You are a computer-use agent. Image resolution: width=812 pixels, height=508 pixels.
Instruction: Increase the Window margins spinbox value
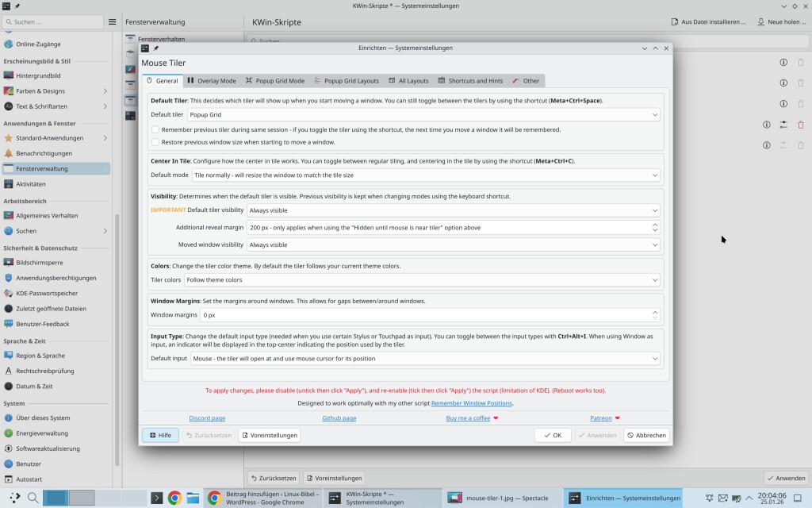pyautogui.click(x=655, y=312)
